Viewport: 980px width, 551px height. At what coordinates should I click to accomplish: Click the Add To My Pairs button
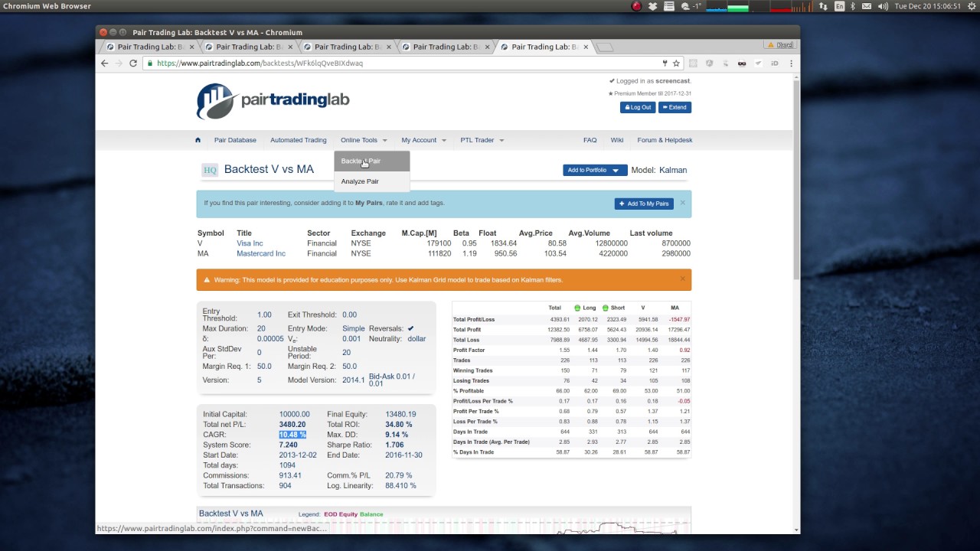click(x=644, y=204)
